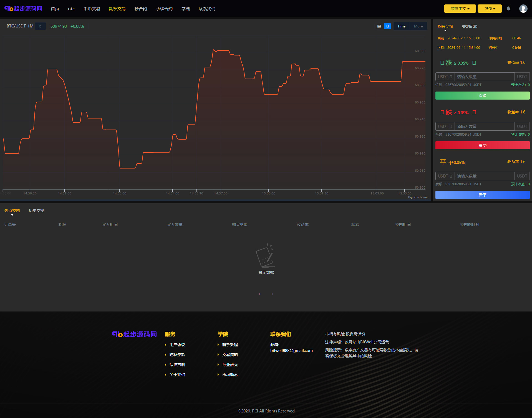The width and height of the screenshot is (532, 418).
Task: Open the 历史交割 tab
Action: click(x=36, y=211)
